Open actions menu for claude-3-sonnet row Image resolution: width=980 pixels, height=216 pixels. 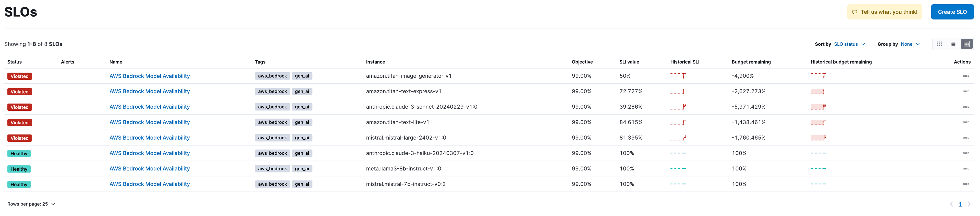click(965, 107)
